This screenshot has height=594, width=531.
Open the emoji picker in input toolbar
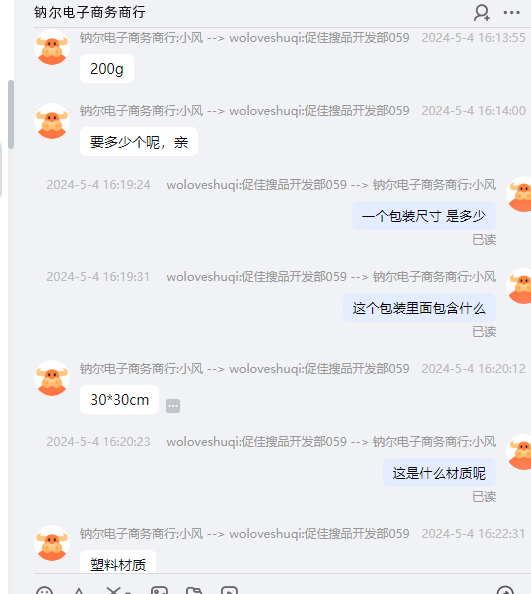(44, 591)
